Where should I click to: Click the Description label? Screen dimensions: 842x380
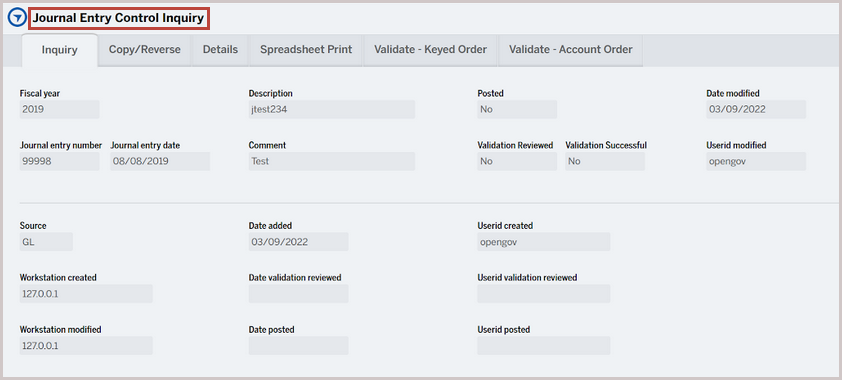point(271,93)
